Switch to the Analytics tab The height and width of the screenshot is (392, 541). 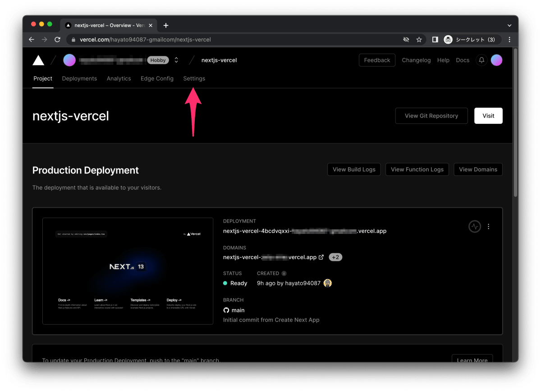[x=119, y=78]
